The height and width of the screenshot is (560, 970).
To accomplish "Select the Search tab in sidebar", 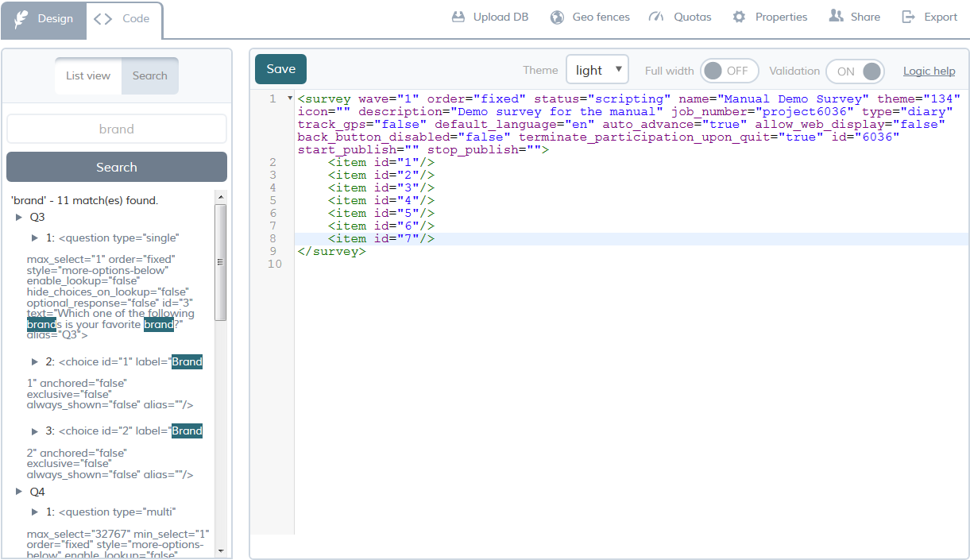I will (x=150, y=75).
